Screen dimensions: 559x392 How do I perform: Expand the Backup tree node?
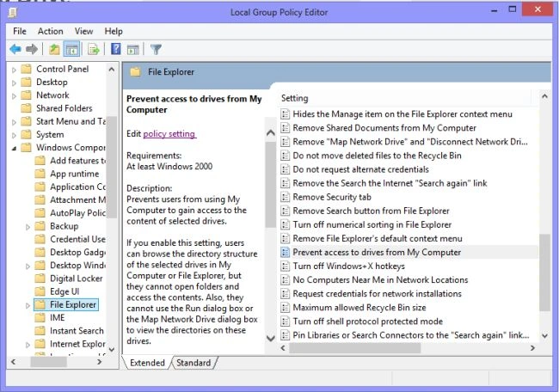tap(28, 227)
